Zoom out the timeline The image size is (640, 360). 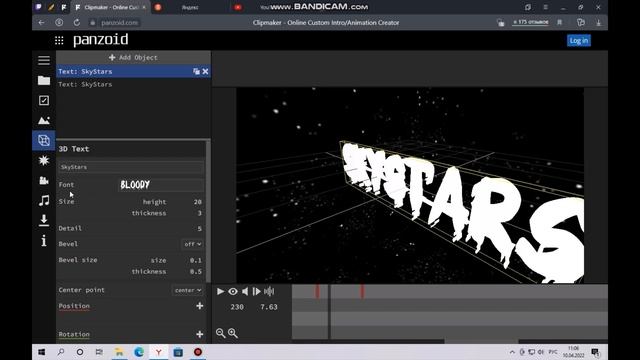220,333
